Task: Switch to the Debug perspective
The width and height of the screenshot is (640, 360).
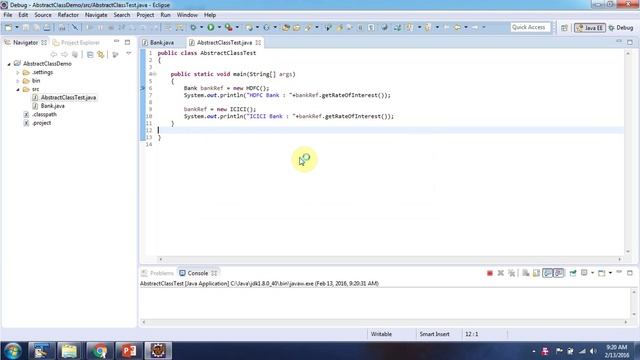Action: pyautogui.click(x=621, y=28)
